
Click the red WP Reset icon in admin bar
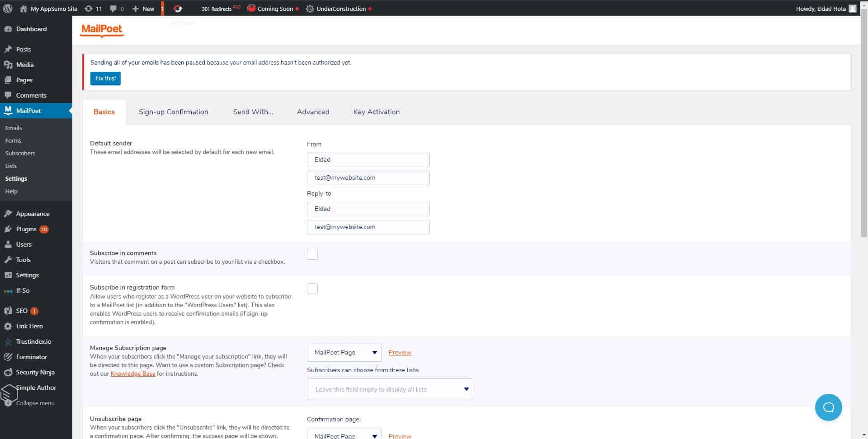tap(178, 9)
